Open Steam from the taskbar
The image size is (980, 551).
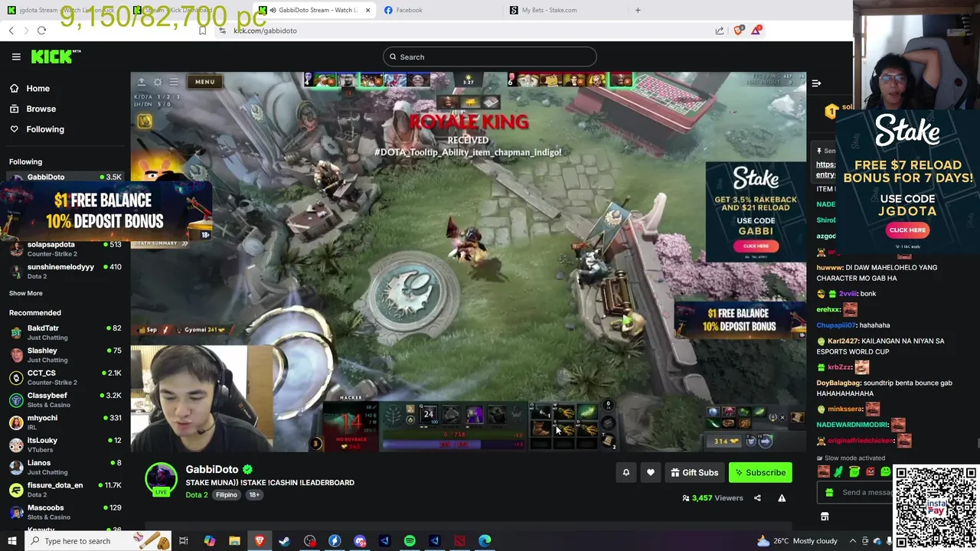(x=284, y=541)
